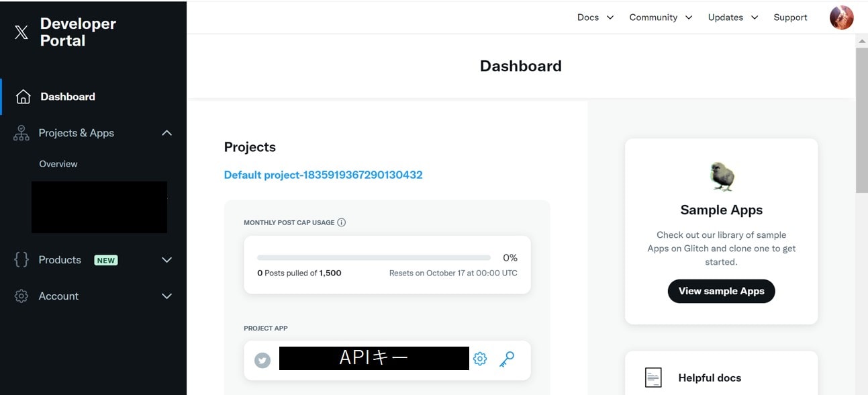Expand the Products section chevron
The width and height of the screenshot is (868, 395).
[x=167, y=260]
